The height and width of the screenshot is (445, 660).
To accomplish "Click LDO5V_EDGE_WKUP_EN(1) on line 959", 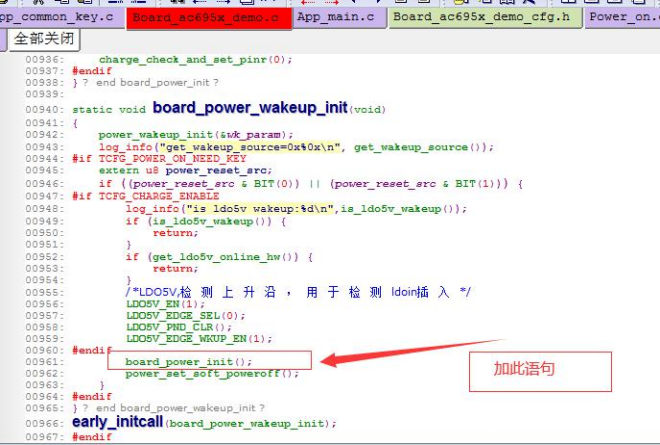I will (x=199, y=339).
